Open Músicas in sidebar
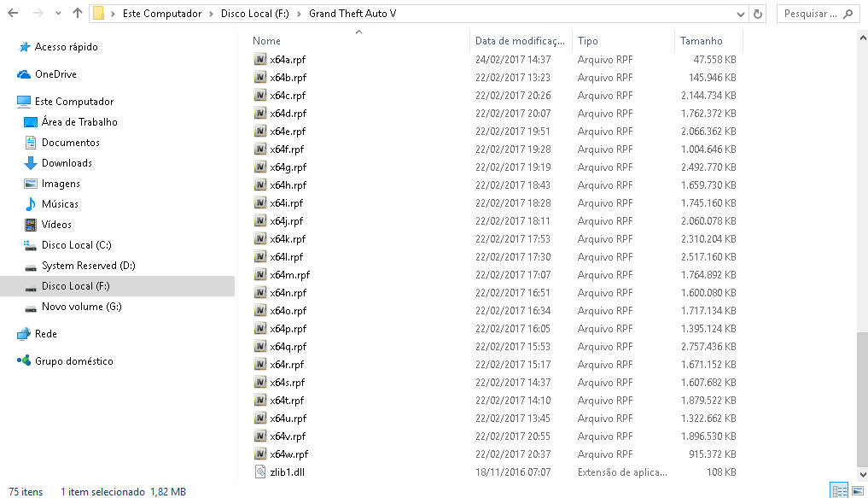The width and height of the screenshot is (868, 498). point(60,204)
